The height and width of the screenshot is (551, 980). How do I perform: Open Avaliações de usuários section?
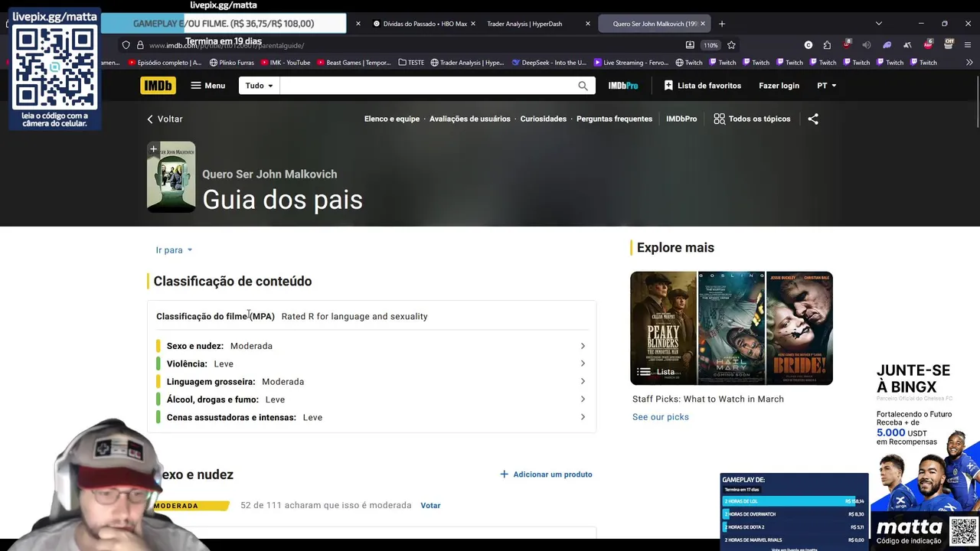(470, 119)
